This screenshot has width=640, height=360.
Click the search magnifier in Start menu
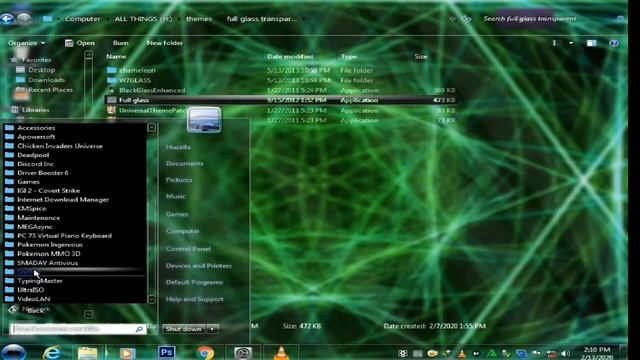point(139,329)
